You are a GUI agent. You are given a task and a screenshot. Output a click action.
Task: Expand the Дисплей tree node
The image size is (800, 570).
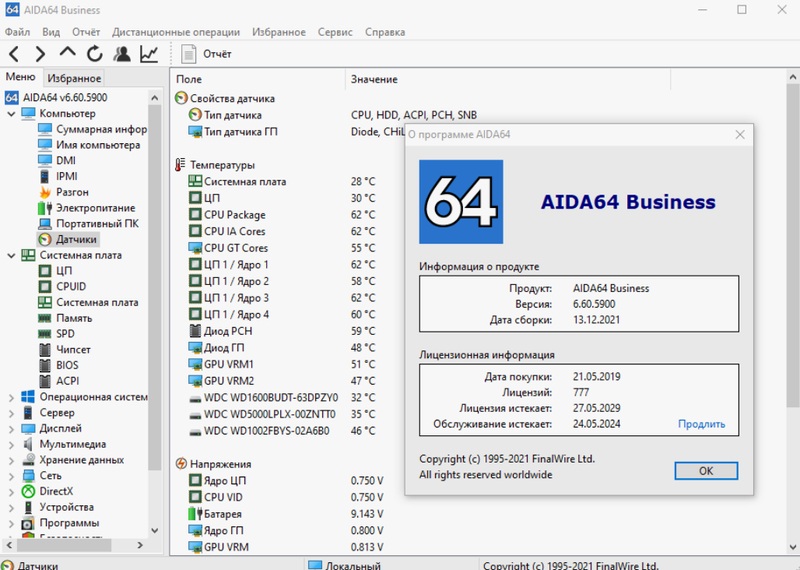click(11, 429)
